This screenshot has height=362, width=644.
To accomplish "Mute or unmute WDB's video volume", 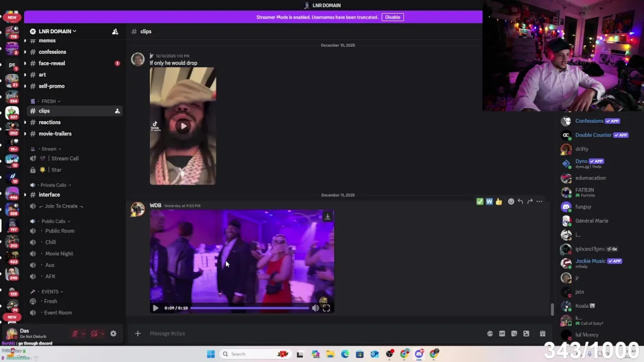I will [x=315, y=308].
